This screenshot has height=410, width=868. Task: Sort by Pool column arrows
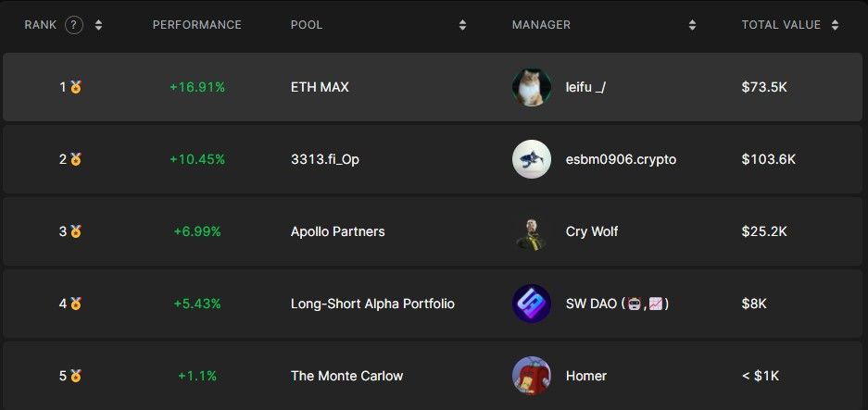click(x=462, y=25)
